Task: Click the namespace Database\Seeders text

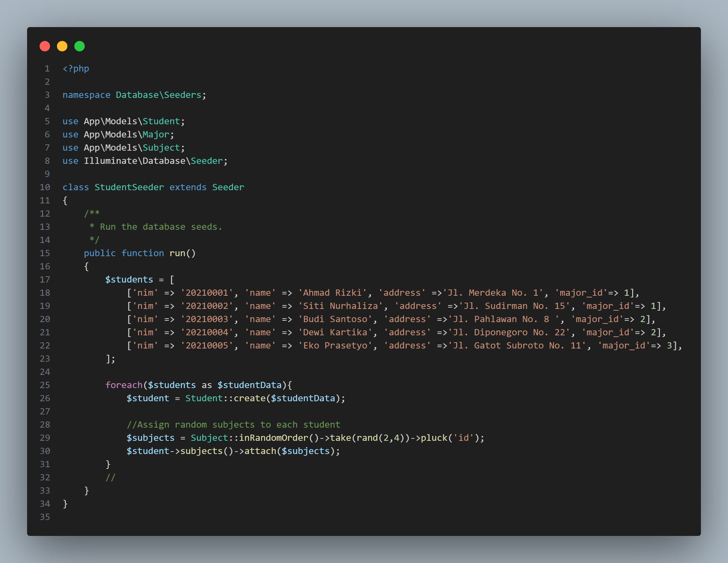Action: [x=134, y=95]
